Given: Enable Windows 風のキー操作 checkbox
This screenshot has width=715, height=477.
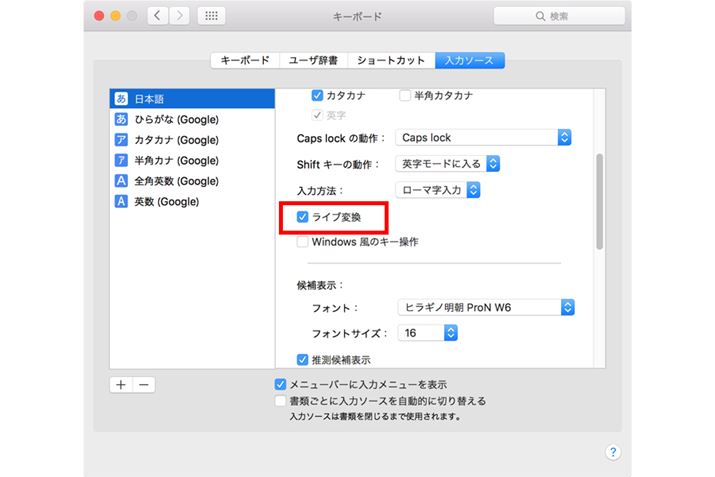Looking at the screenshot, I should 304,242.
